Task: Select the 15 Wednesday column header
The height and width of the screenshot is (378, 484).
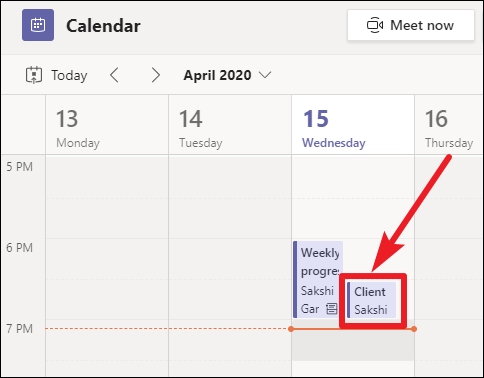Action: [x=353, y=125]
